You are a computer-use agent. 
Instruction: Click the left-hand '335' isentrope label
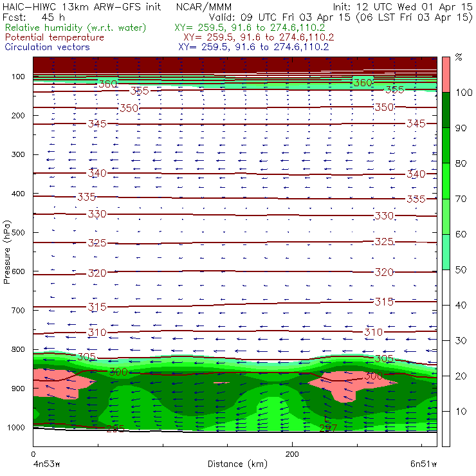87,197
